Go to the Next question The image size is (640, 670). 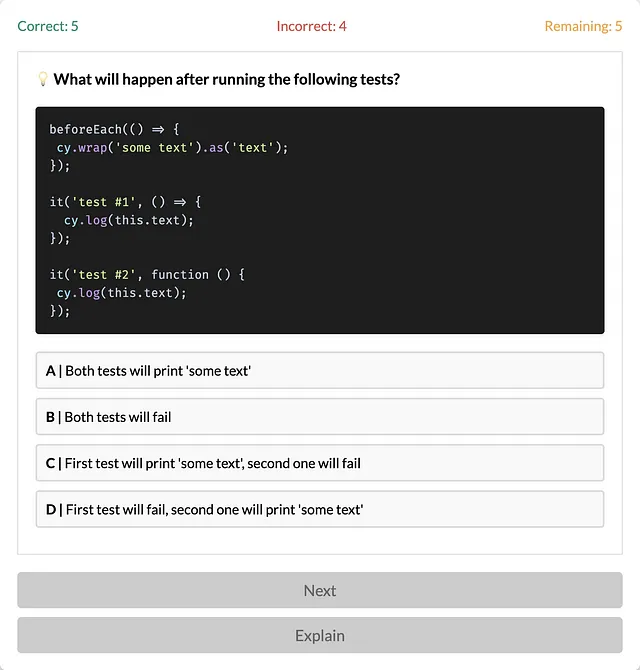point(320,590)
